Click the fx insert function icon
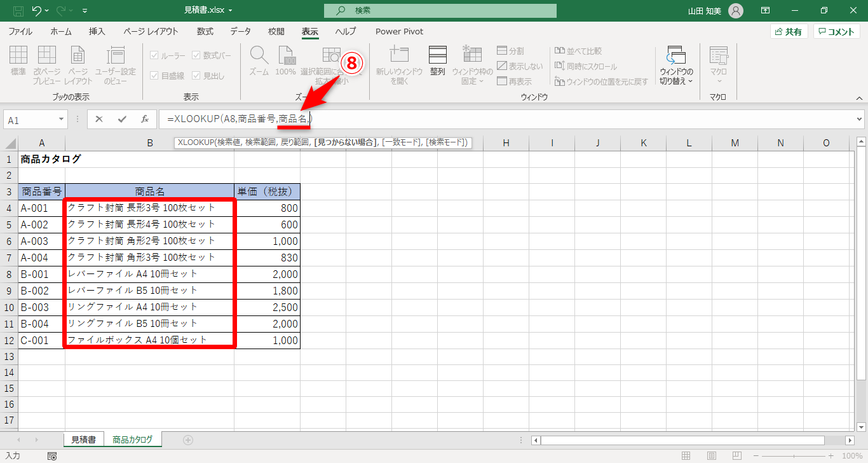868x463 pixels. tap(145, 119)
